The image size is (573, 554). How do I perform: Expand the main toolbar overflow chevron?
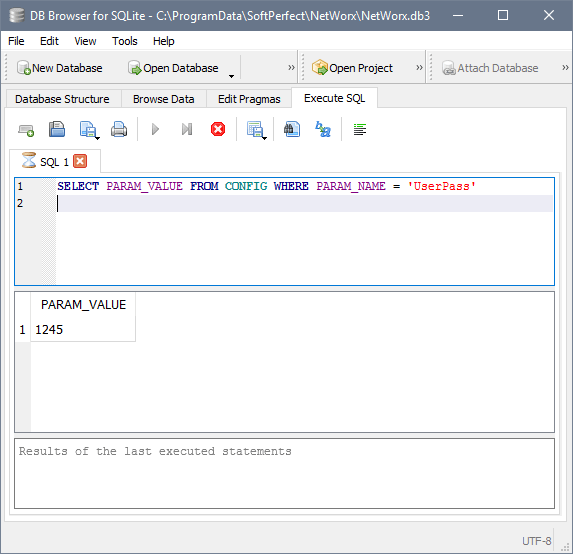tap(291, 68)
